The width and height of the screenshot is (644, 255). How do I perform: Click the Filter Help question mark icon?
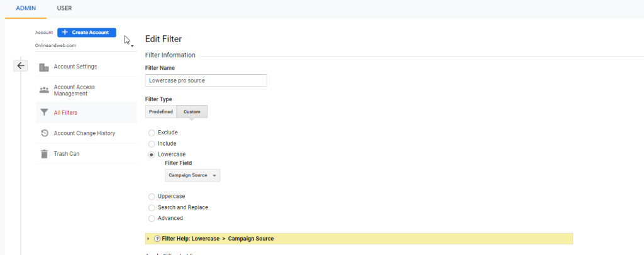click(x=157, y=239)
